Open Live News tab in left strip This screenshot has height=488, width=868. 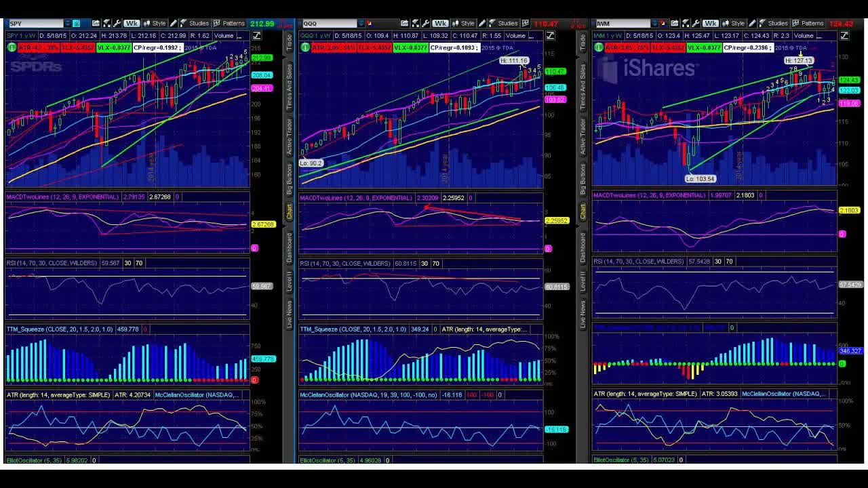click(289, 314)
